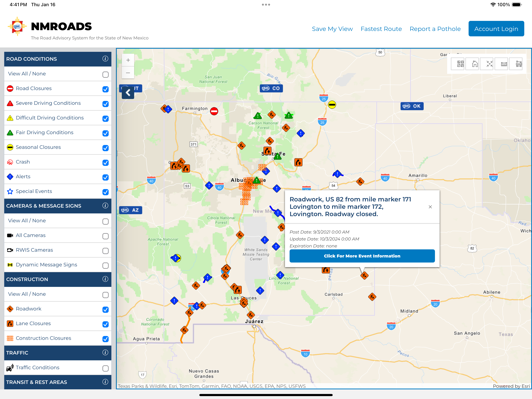
Task: Uncheck Severe Driving Conditions layer
Action: (105, 104)
